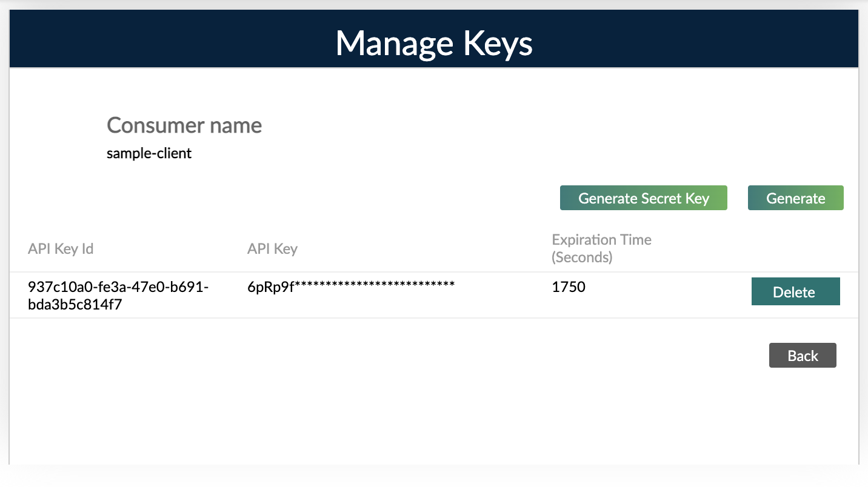The image size is (868, 487).
Task: Select the consumer name sample-client
Action: [149, 153]
